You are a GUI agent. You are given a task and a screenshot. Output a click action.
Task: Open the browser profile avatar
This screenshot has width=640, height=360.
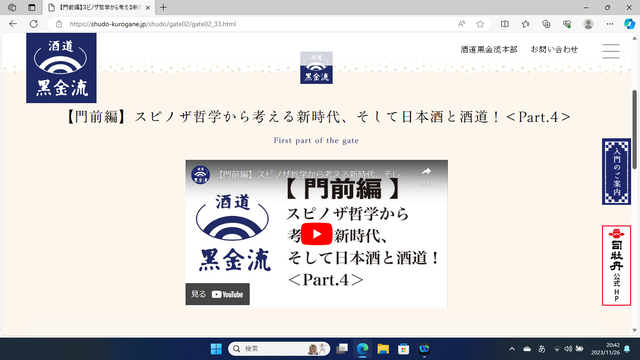(588, 24)
